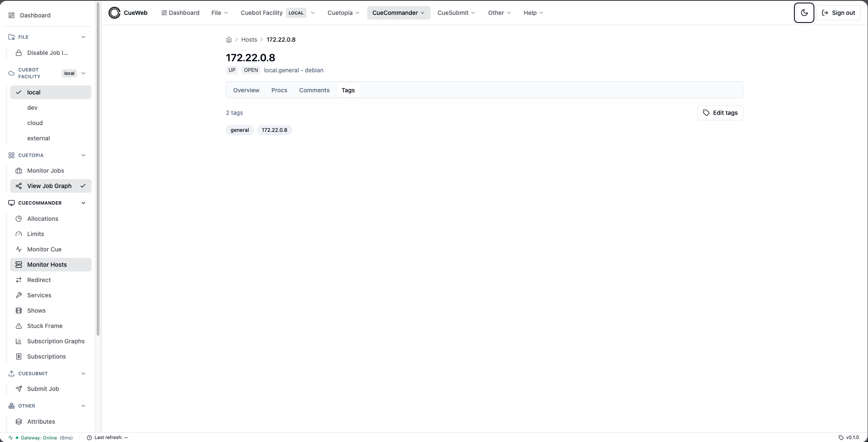Click Monitor Jobs briefcase icon
Viewport: 868px width, 442px height.
tap(19, 171)
